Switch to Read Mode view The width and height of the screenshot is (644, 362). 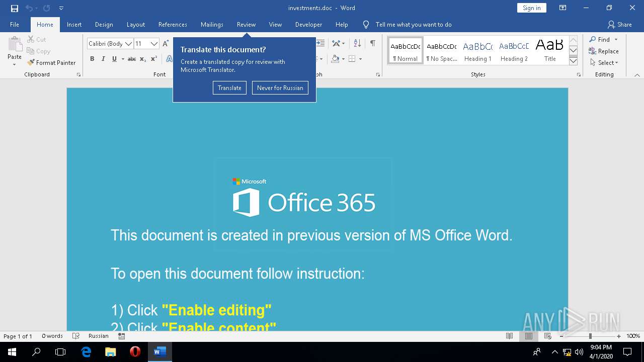(x=509, y=336)
